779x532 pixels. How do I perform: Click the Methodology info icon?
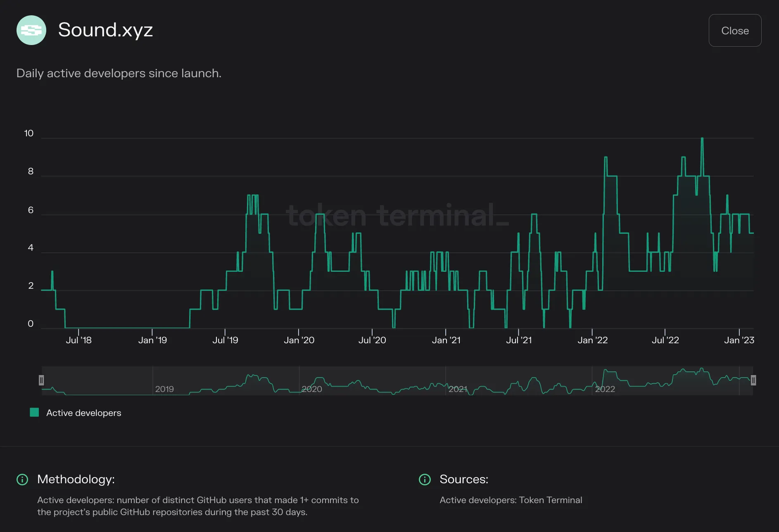22,479
